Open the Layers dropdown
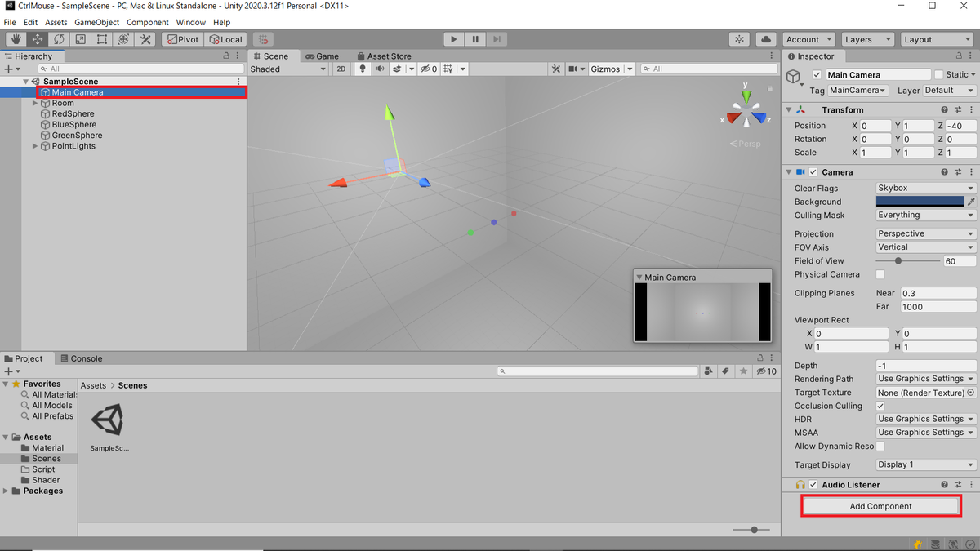The image size is (980, 551). pos(868,39)
